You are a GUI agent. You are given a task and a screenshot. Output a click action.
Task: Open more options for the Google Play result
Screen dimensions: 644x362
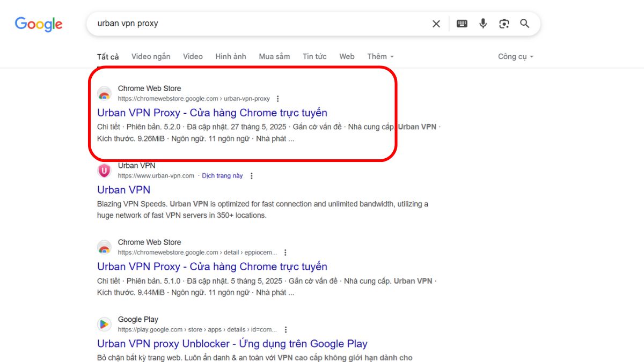pyautogui.click(x=286, y=330)
